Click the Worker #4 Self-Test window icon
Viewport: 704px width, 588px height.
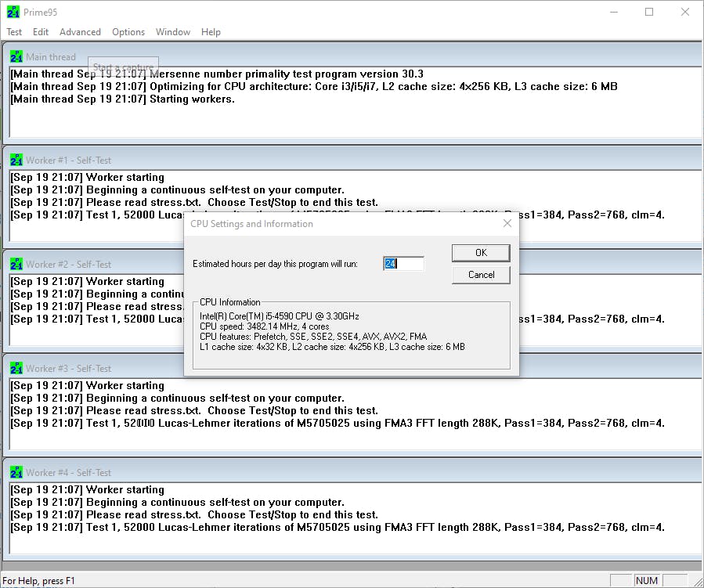(16, 473)
